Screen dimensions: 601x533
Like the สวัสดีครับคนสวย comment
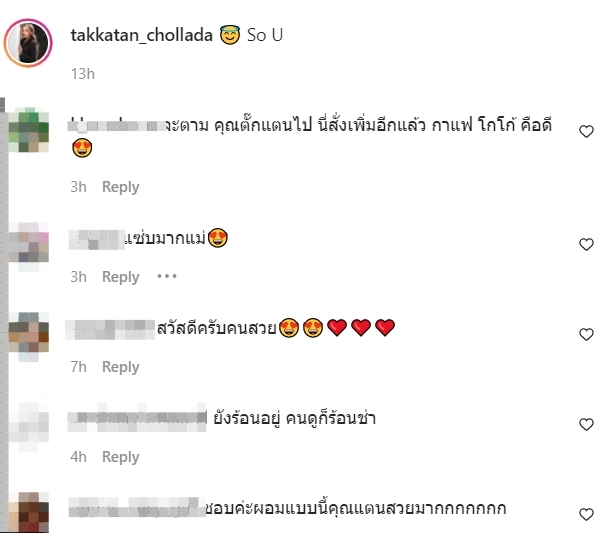[x=586, y=334]
